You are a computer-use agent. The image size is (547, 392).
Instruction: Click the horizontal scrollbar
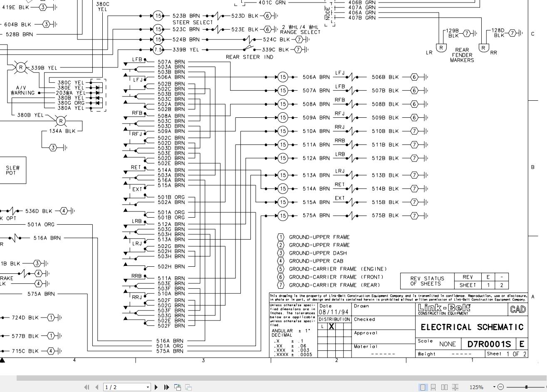click(281, 378)
